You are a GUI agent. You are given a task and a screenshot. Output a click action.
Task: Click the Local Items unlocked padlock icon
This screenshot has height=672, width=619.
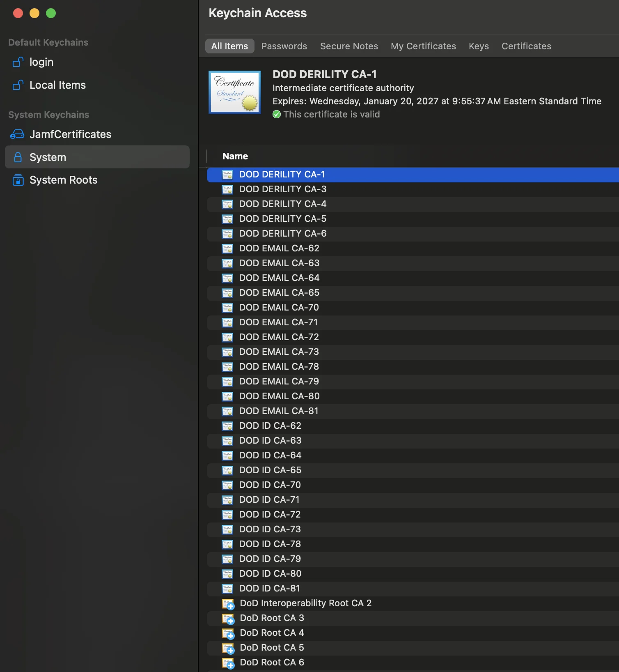(18, 85)
